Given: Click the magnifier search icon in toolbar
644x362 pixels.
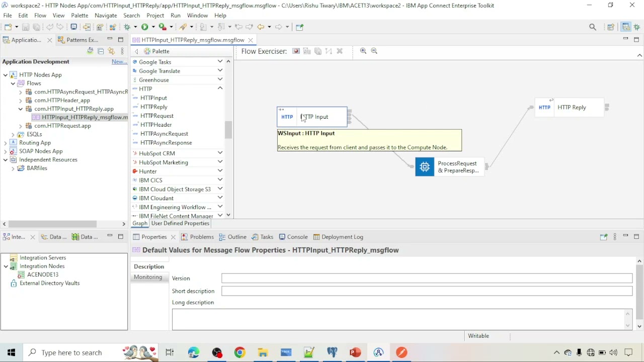Looking at the screenshot, I should click(593, 27).
